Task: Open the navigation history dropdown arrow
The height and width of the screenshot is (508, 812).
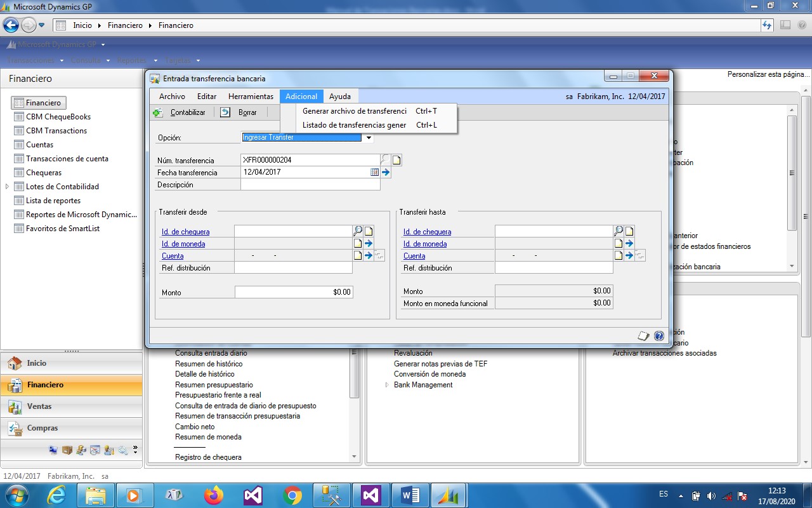Action: coord(42,25)
